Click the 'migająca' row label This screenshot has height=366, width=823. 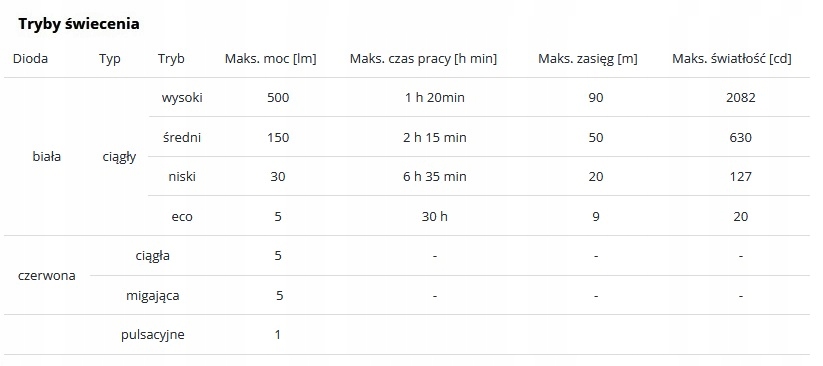153,296
